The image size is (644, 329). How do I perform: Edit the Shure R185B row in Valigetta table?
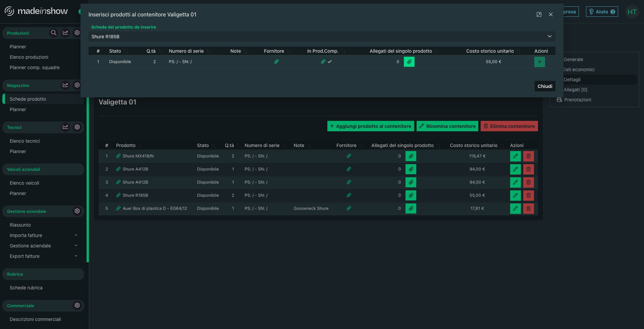click(516, 195)
